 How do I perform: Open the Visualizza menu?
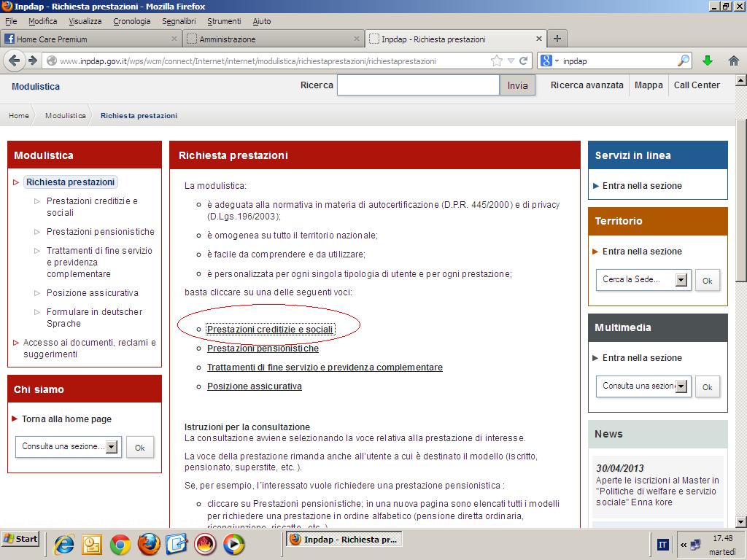tap(85, 21)
